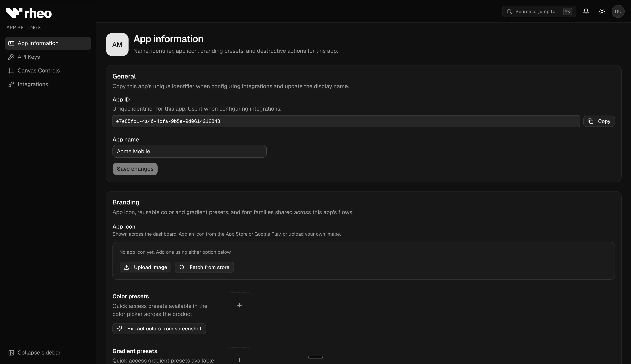
Task: Click the App icon label
Action: 124,227
